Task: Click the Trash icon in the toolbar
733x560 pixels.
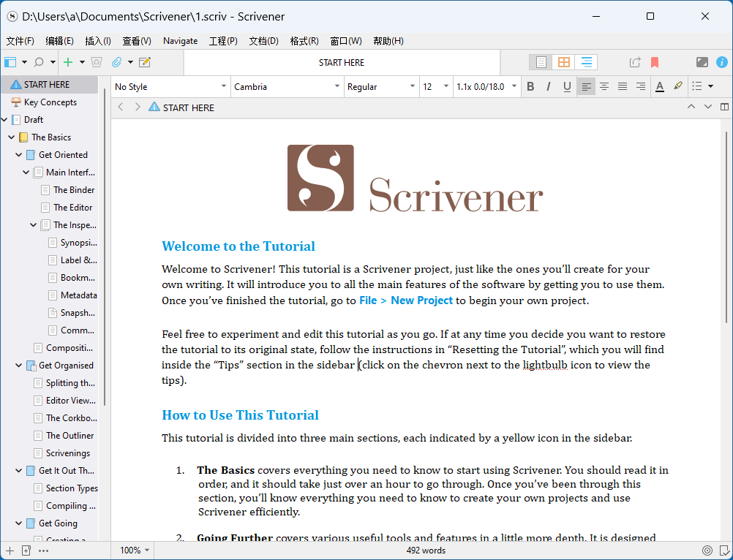Action: point(97,62)
